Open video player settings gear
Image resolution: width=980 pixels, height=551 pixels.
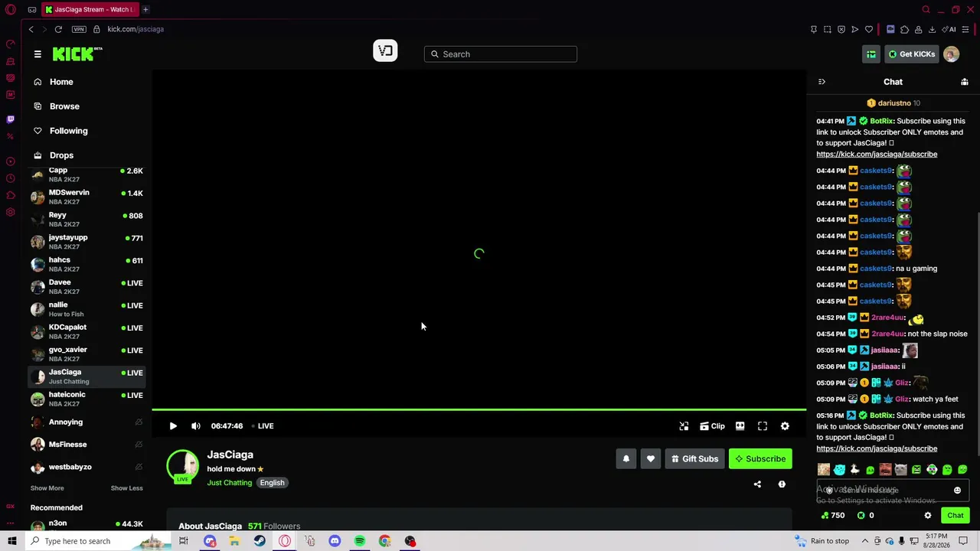(785, 426)
